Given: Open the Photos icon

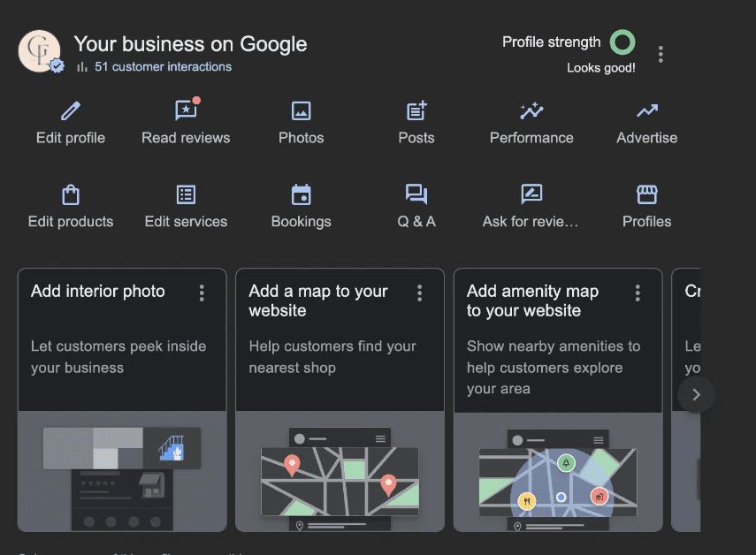Looking at the screenshot, I should 302,110.
